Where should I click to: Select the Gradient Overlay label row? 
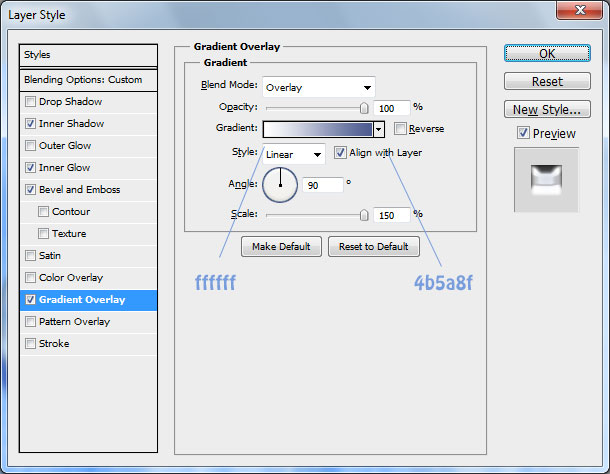click(x=88, y=300)
